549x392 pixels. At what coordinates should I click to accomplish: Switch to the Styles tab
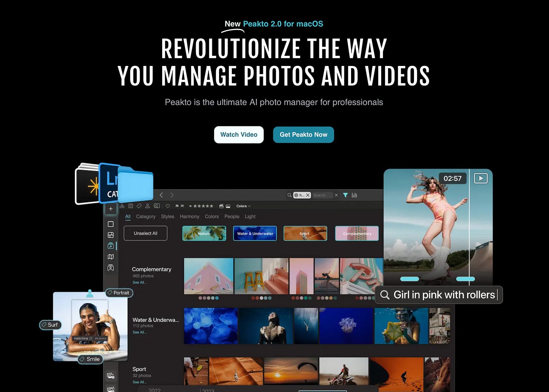tap(167, 216)
